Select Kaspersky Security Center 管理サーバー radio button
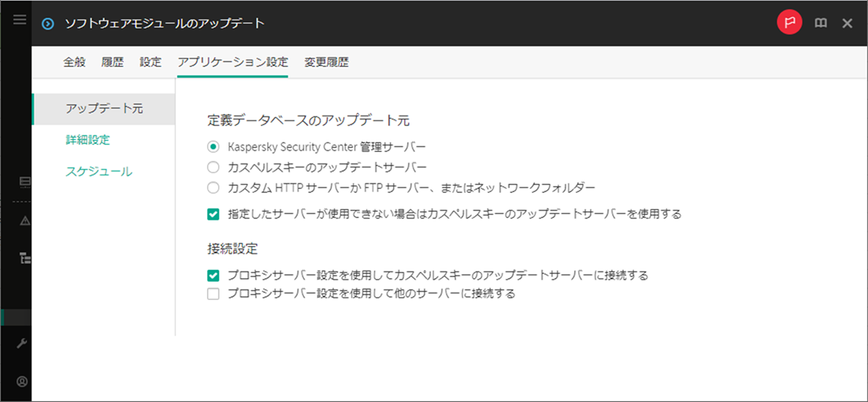Screen dimensions: 868x402 tap(213, 147)
